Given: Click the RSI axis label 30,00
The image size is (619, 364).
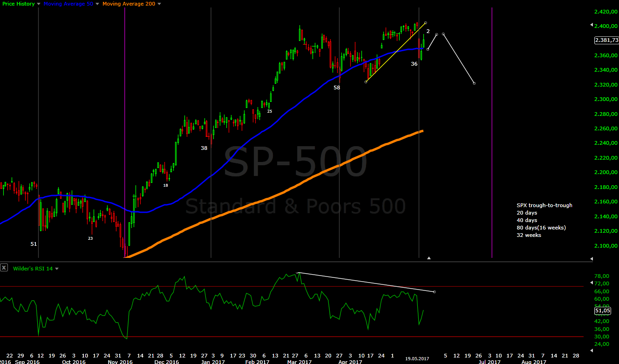Looking at the screenshot, I should (602, 337).
